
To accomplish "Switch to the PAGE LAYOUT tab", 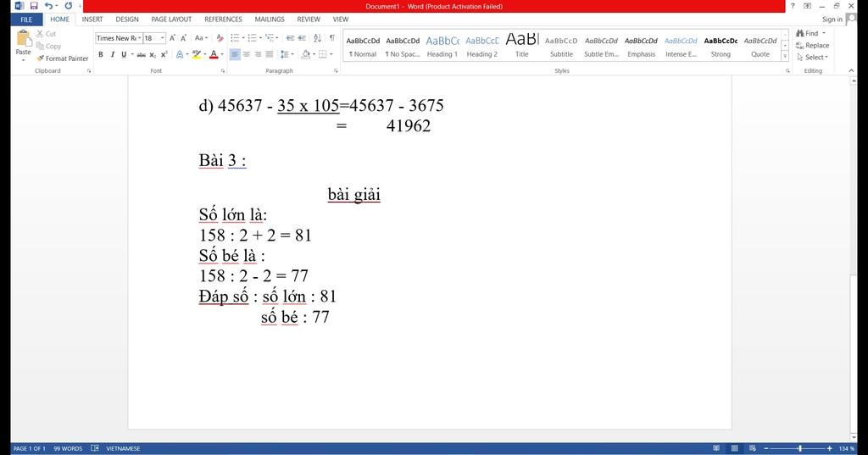I will 171,19.
